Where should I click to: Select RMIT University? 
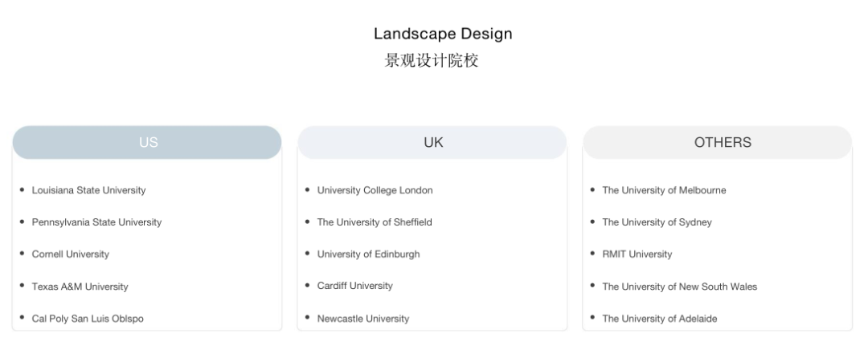(x=637, y=254)
